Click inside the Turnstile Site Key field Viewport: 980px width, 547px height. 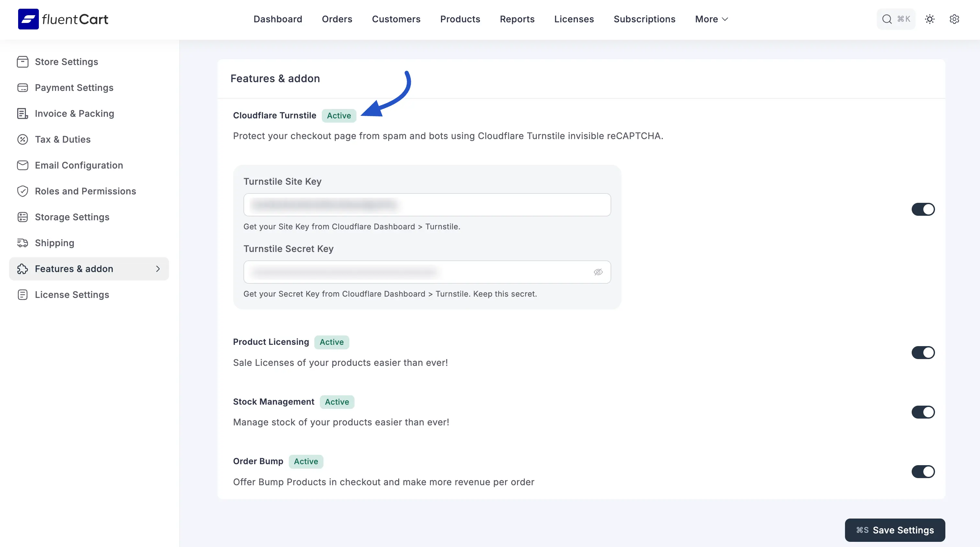click(427, 204)
